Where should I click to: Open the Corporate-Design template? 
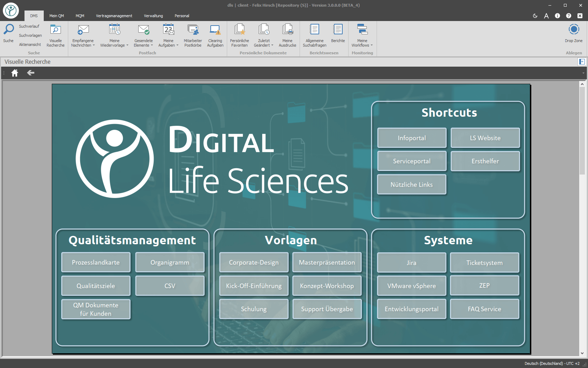point(254,262)
